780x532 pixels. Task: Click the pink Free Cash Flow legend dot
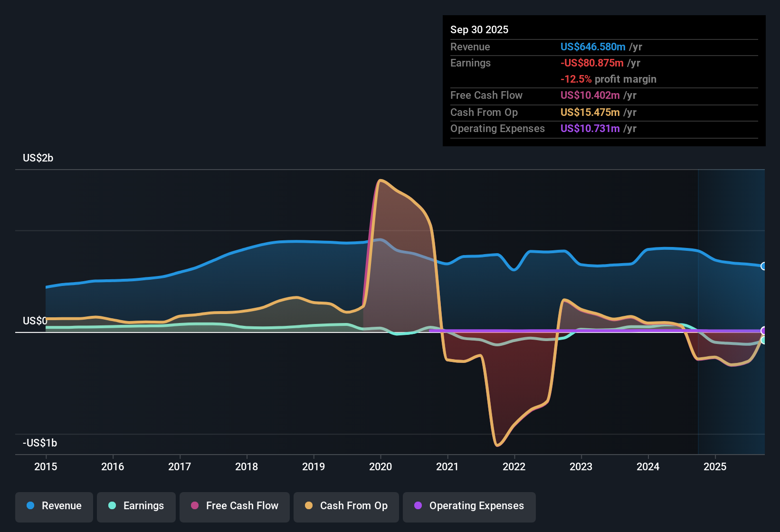(195, 506)
